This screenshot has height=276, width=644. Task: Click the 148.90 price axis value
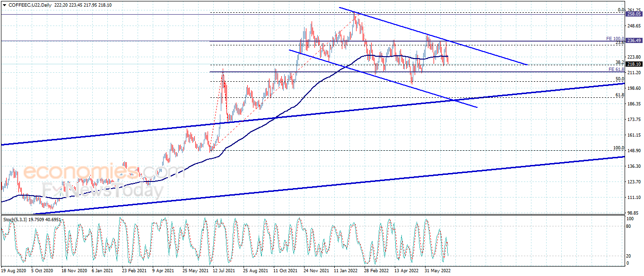coord(634,151)
